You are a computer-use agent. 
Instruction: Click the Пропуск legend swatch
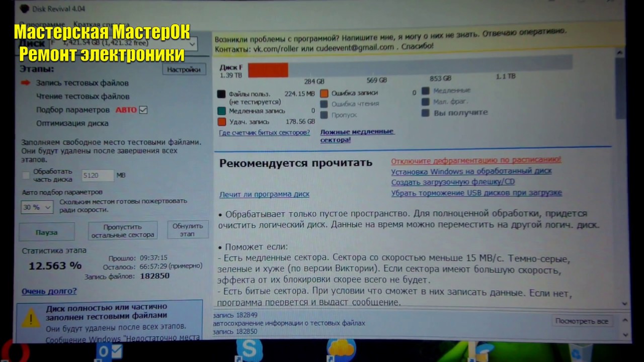pos(324,115)
